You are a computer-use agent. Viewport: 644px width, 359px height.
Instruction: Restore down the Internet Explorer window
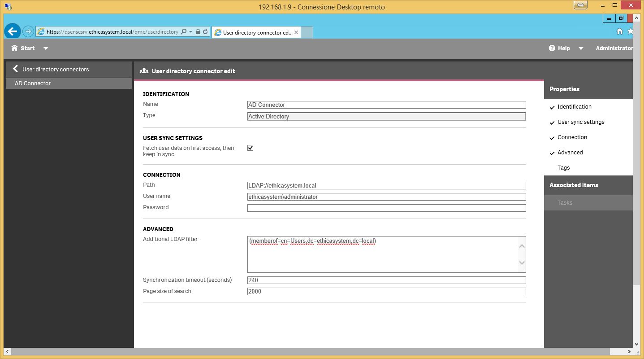(621, 18)
